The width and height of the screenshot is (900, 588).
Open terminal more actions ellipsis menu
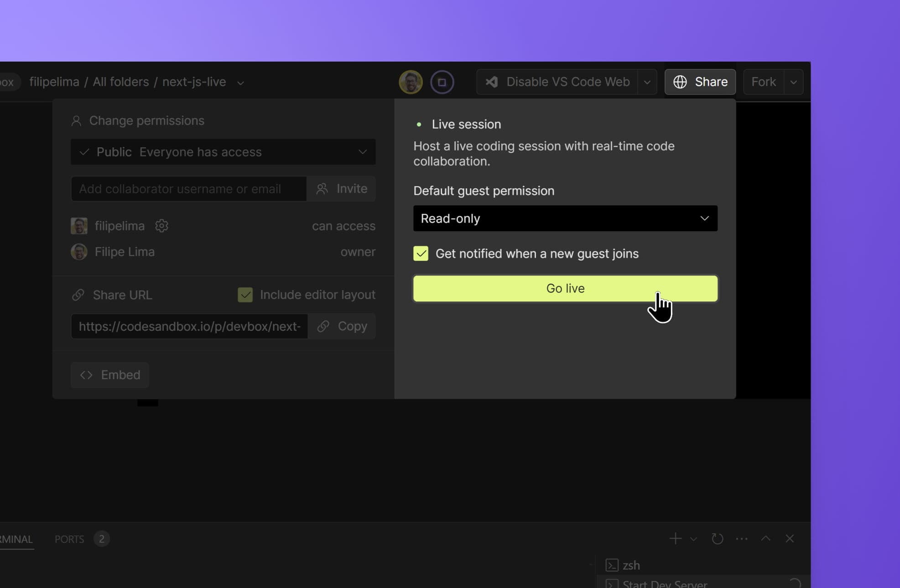(x=742, y=539)
